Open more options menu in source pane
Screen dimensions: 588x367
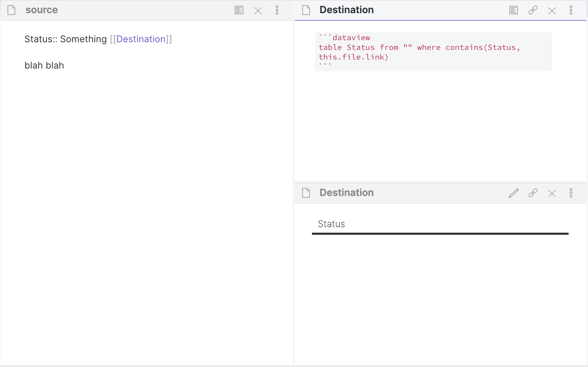(277, 10)
